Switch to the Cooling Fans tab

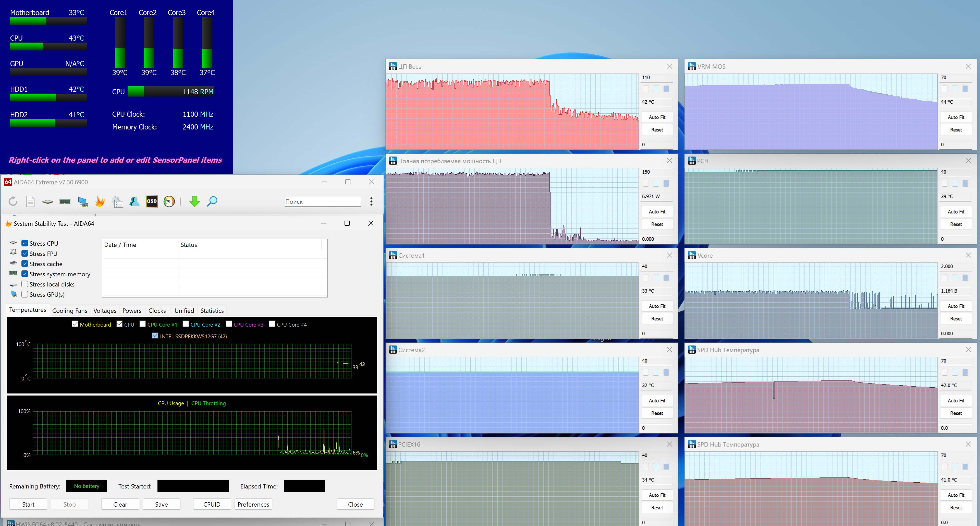click(70, 310)
